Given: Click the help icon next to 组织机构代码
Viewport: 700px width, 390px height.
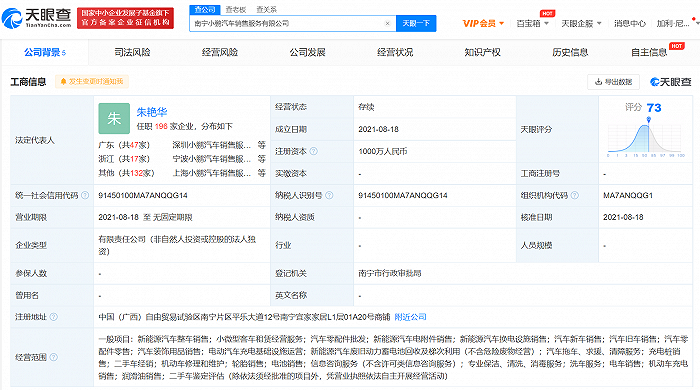Looking at the screenshot, I should coord(575,195).
